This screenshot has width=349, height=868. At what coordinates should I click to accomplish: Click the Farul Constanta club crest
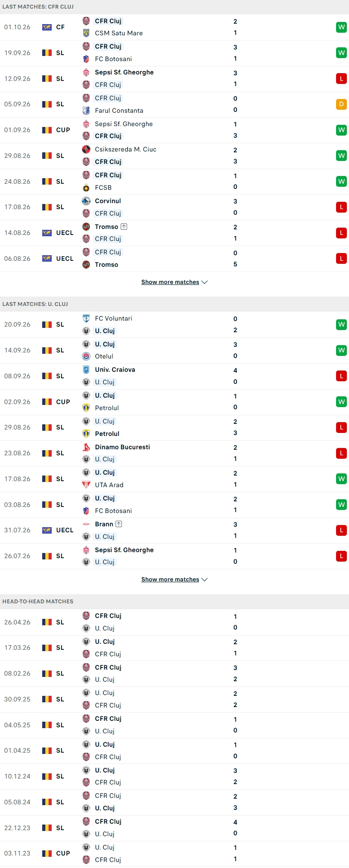86,111
